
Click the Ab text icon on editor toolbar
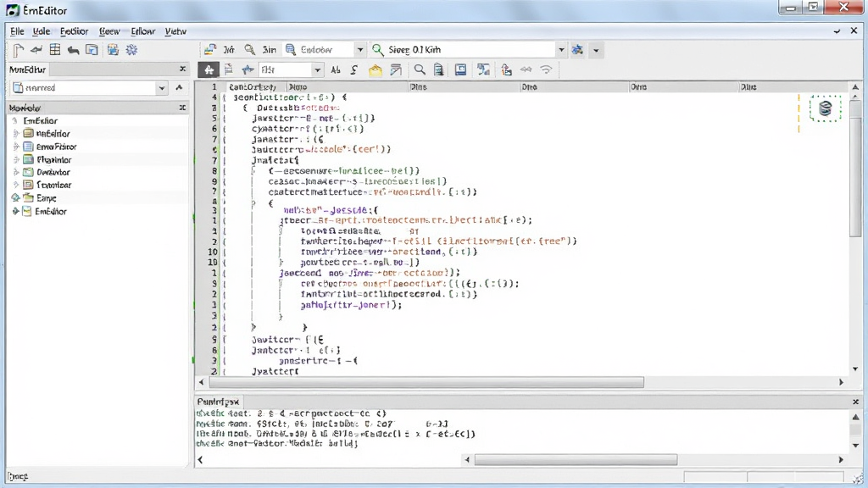[336, 69]
